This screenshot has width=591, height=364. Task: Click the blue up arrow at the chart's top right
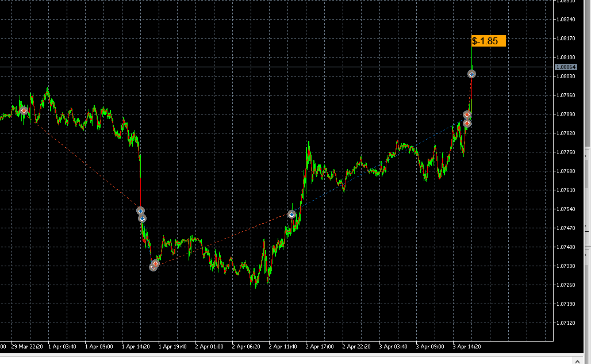coord(471,74)
